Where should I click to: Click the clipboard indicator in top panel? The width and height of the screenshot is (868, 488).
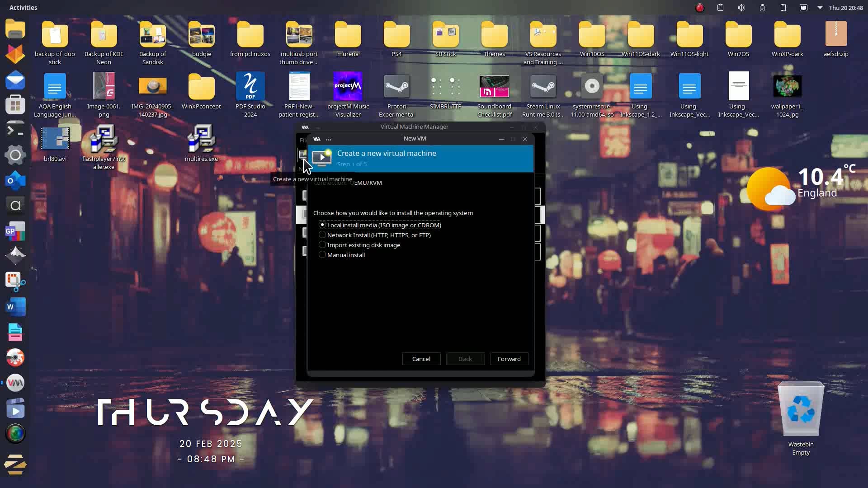720,8
